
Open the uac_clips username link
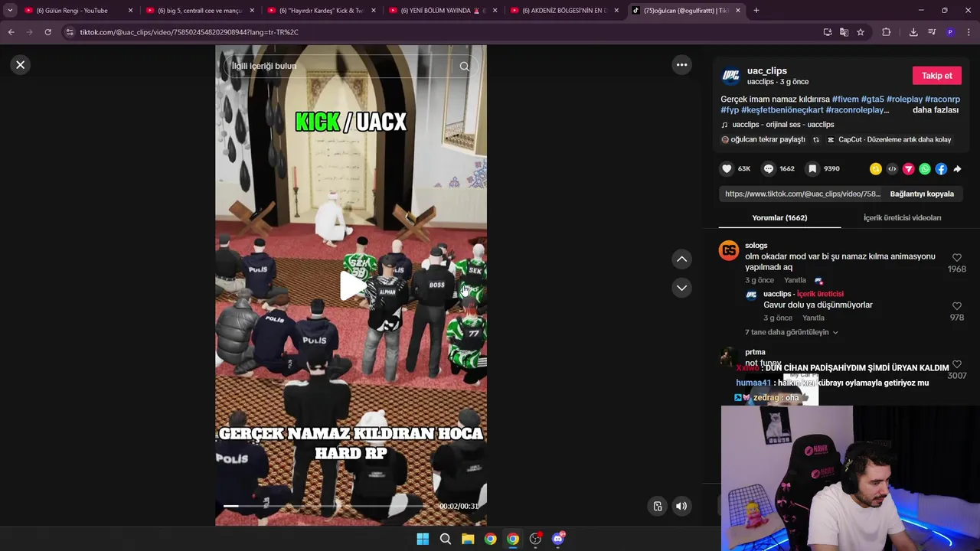pyautogui.click(x=767, y=71)
